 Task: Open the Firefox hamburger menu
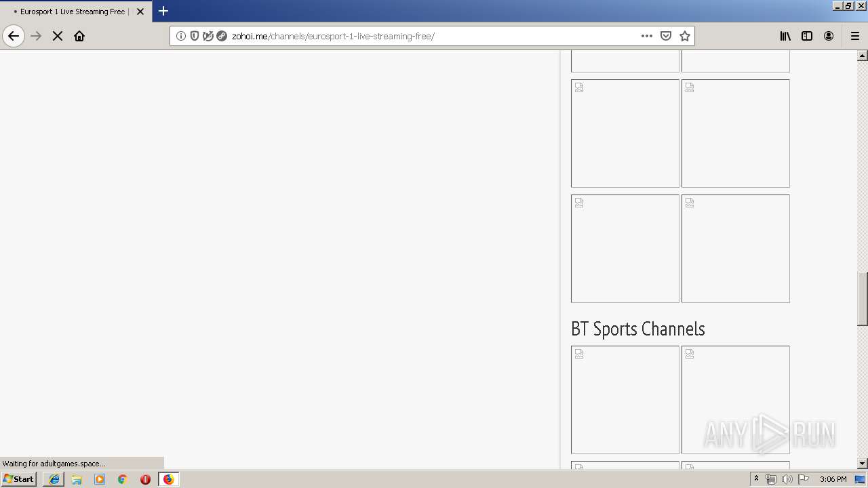pyautogui.click(x=855, y=36)
